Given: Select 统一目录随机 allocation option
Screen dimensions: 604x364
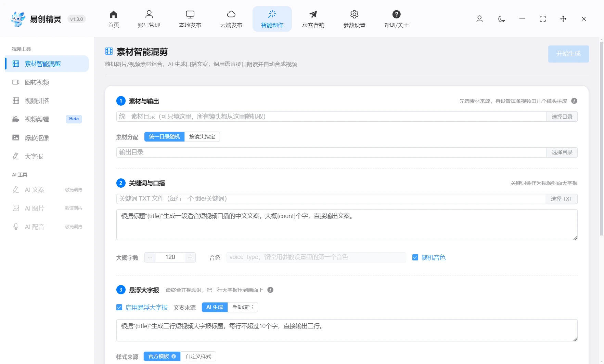Looking at the screenshot, I should click(164, 137).
